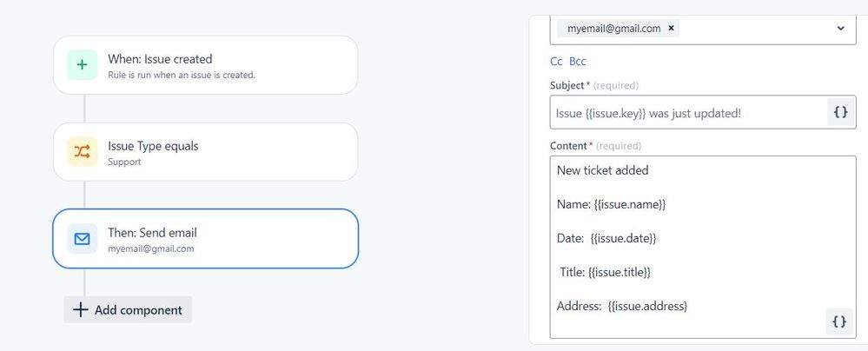This screenshot has width=868, height=351.
Task: Expand the recipients dropdown arrow
Action: 840,29
